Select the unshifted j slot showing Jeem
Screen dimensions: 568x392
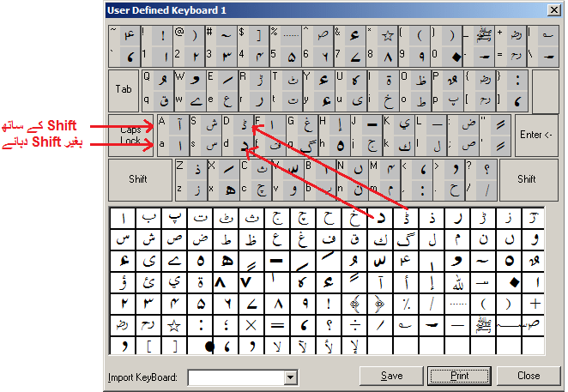click(372, 147)
